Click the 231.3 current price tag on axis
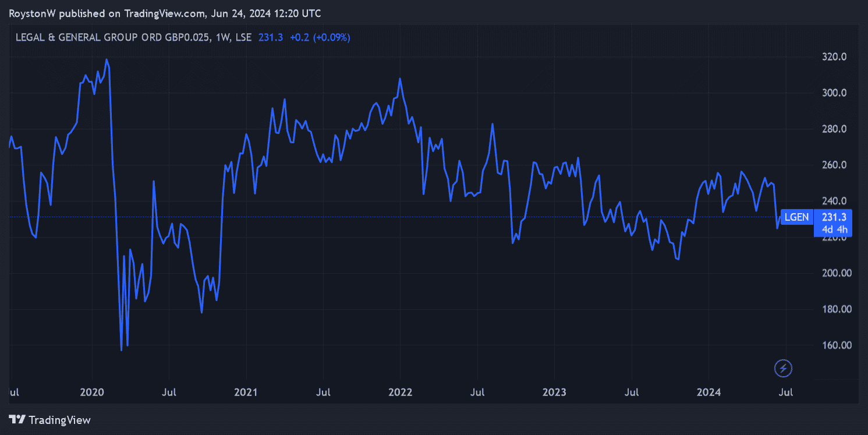The height and width of the screenshot is (435, 868). pyautogui.click(x=833, y=217)
